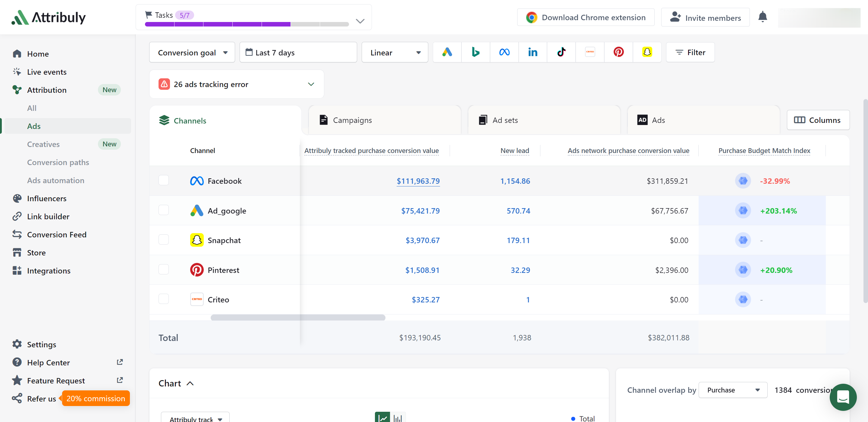
Task: Click the Tasks 5/7 progress bar
Action: (x=247, y=24)
